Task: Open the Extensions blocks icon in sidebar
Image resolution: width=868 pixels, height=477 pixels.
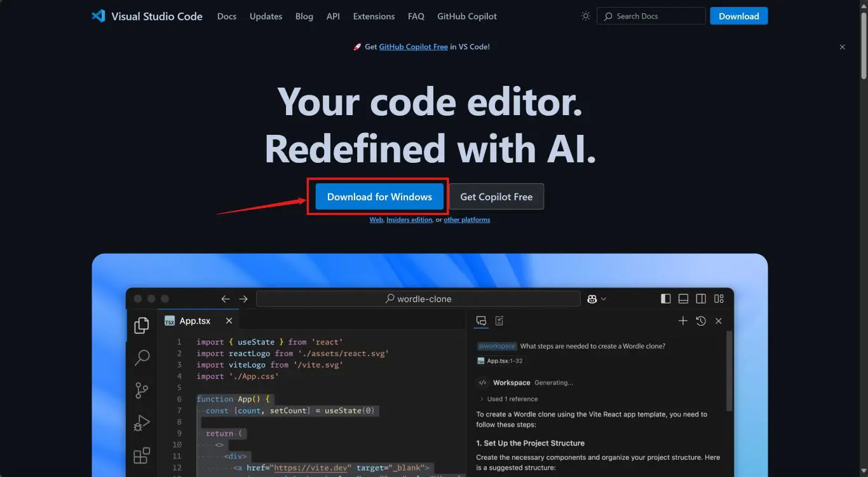Action: coord(142,455)
